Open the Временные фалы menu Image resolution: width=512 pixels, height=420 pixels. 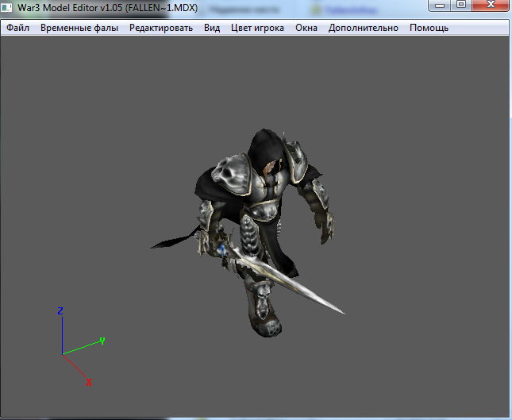[79, 28]
